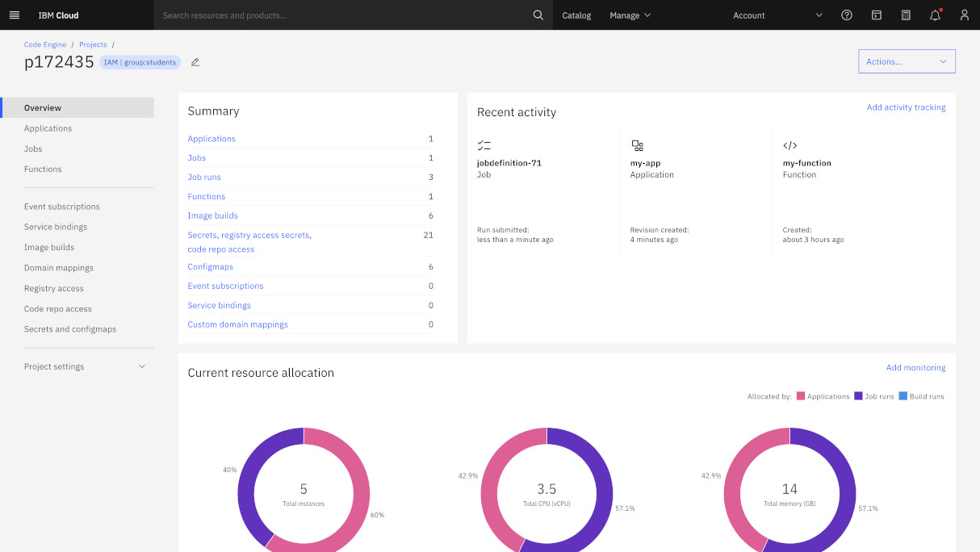The height and width of the screenshot is (552, 980).
Task: Open the hamburger navigation menu
Action: [x=14, y=15]
